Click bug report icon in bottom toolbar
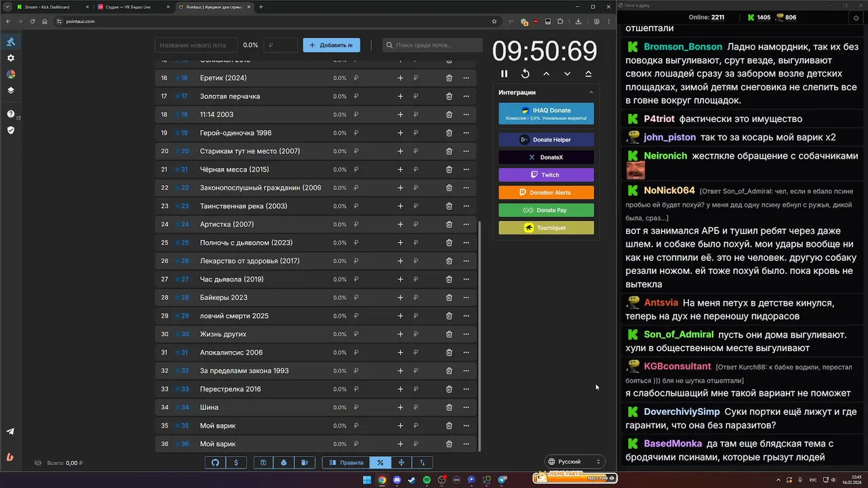This screenshot has height=488, width=868. (283, 462)
